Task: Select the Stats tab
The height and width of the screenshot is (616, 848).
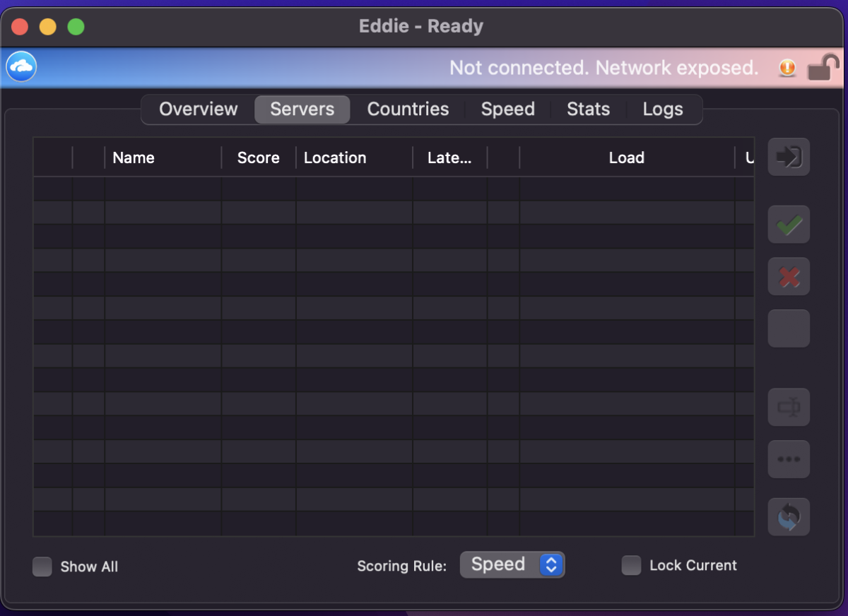Action: (588, 109)
